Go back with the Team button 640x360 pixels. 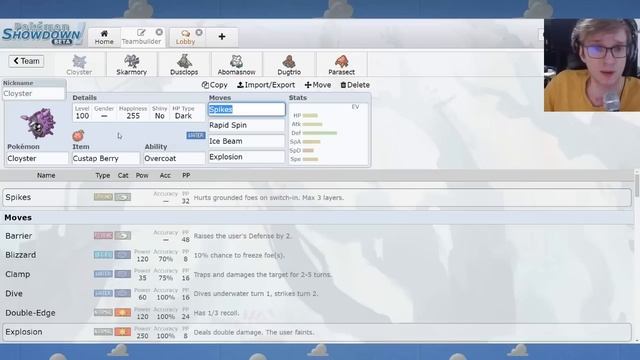point(27,61)
